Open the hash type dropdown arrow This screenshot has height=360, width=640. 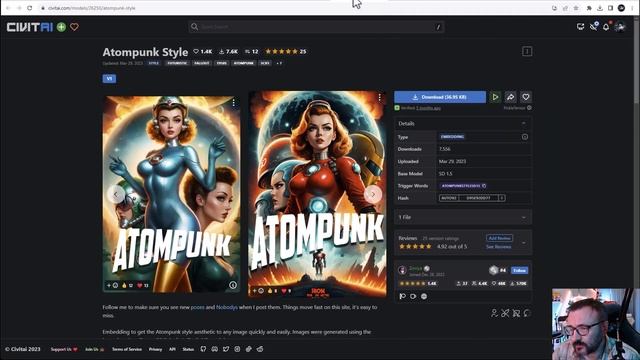pos(502,198)
